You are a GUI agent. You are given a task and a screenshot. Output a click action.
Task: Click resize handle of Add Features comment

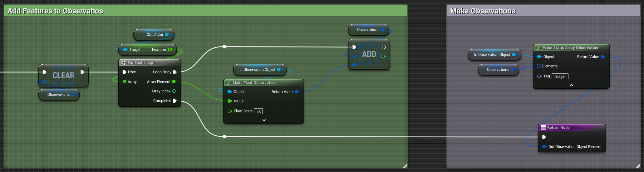coord(405,166)
